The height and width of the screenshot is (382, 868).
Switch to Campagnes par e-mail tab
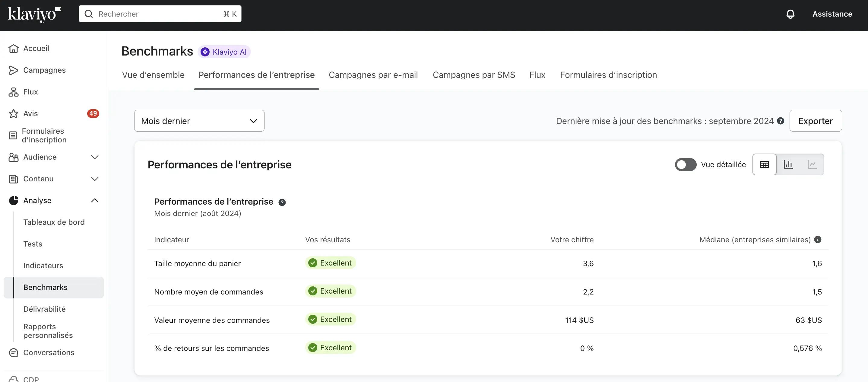pos(373,75)
